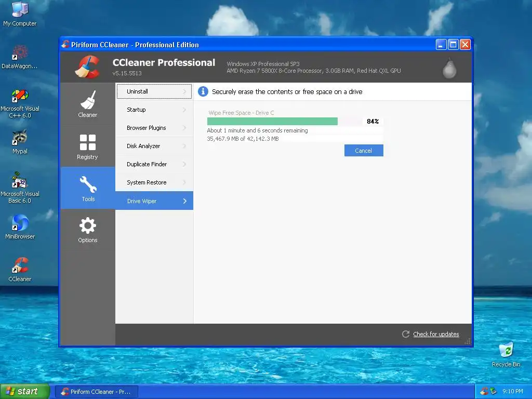
Task: Click the version text v5.15.5513
Action: [x=127, y=73]
